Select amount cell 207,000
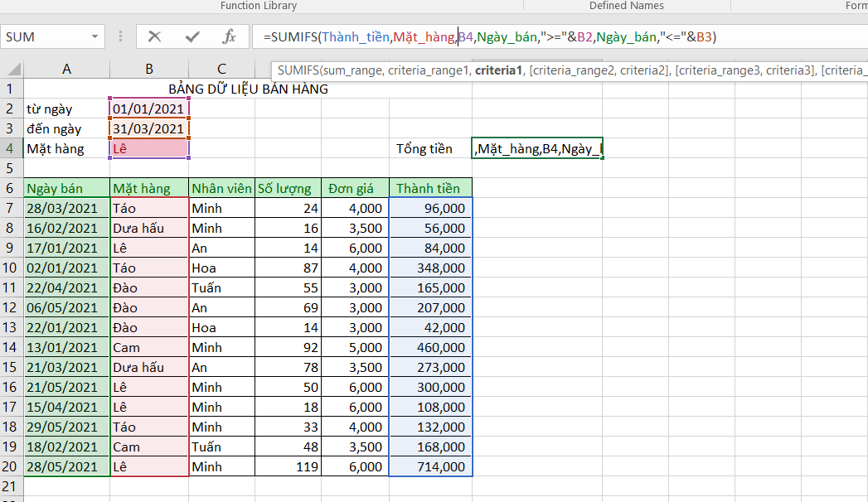This screenshot has height=502, width=868. (x=430, y=308)
